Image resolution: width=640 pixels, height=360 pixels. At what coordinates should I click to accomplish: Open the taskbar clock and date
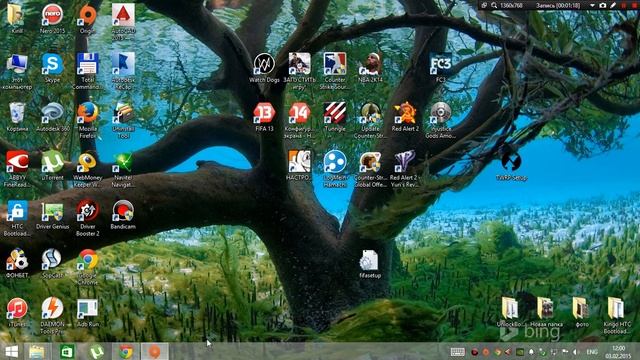click(x=618, y=352)
